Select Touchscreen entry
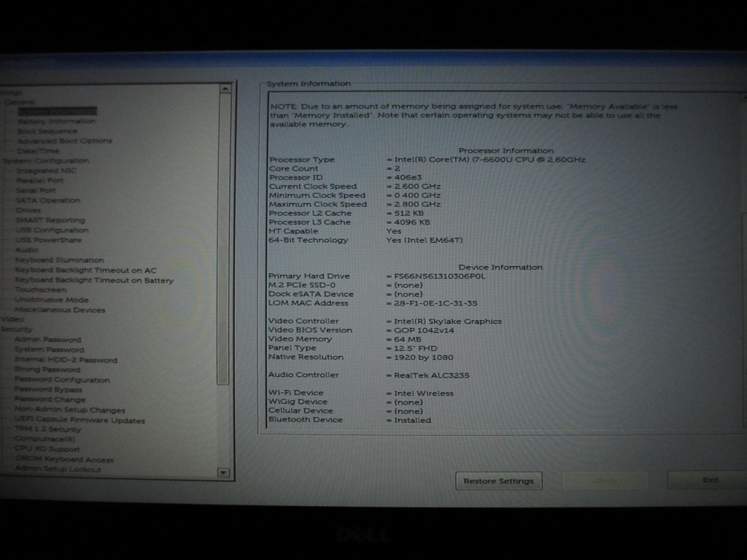Screen dimensions: 747x560 (x=41, y=289)
